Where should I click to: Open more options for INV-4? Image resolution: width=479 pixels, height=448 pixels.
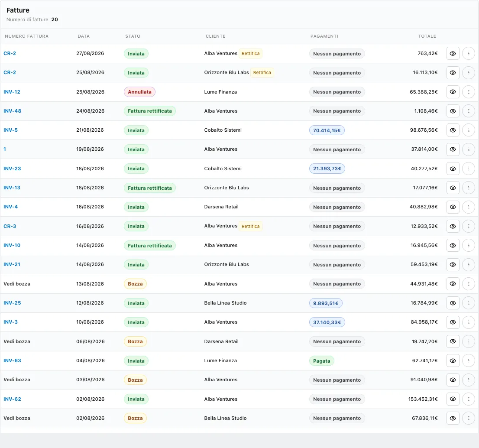pyautogui.click(x=469, y=207)
